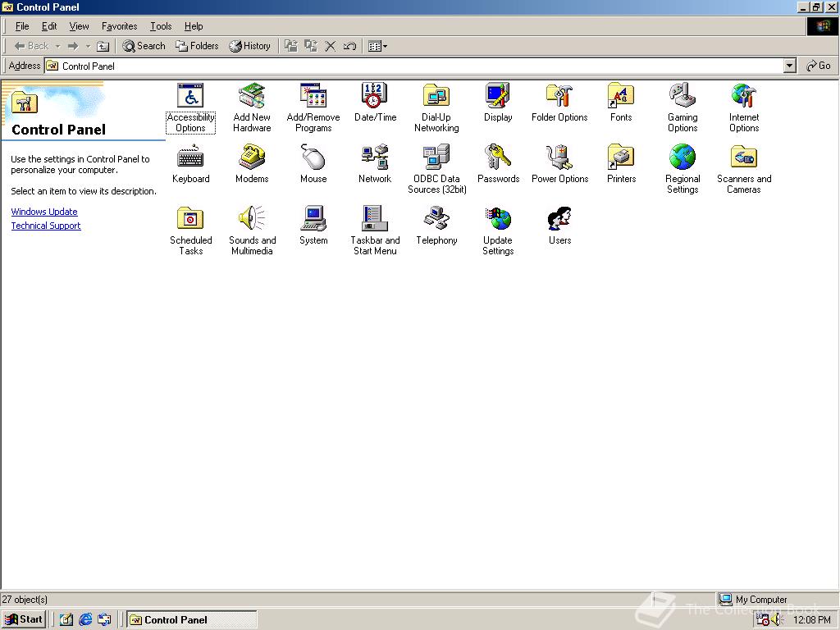This screenshot has width=840, height=630.
Task: Click Scanners and Cameras icon
Action: (x=743, y=157)
